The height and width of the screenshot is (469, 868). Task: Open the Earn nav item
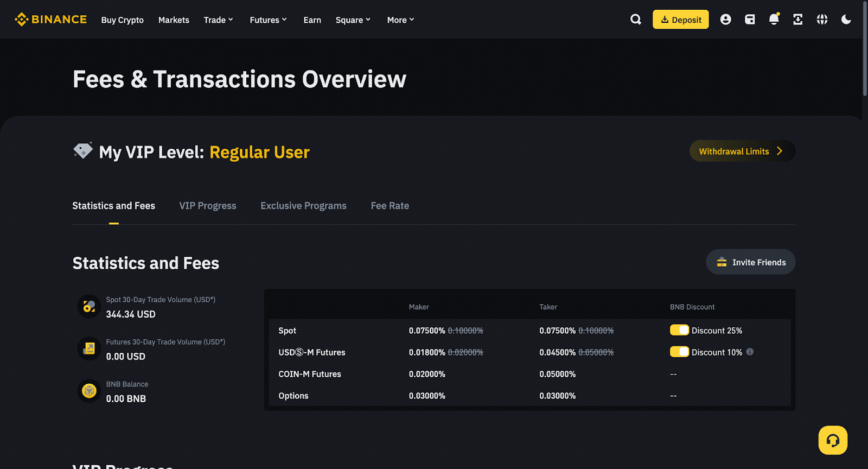pos(312,20)
